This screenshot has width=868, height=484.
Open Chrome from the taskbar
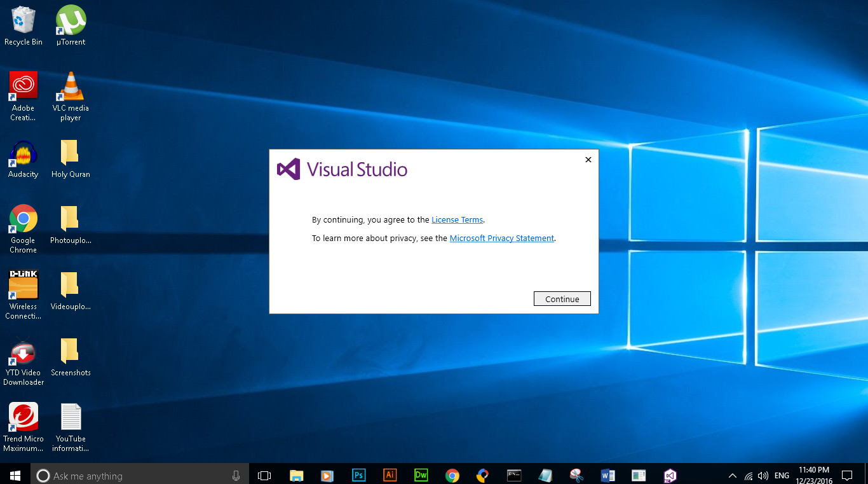(452, 475)
